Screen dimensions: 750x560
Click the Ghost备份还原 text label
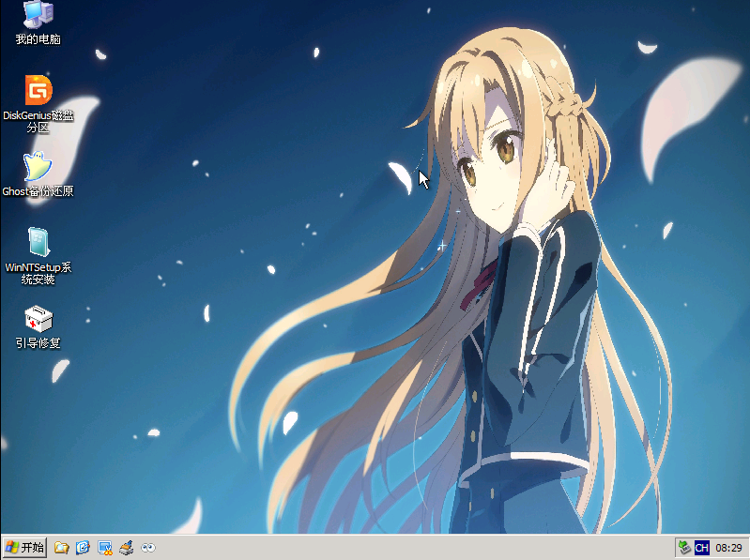point(38,191)
